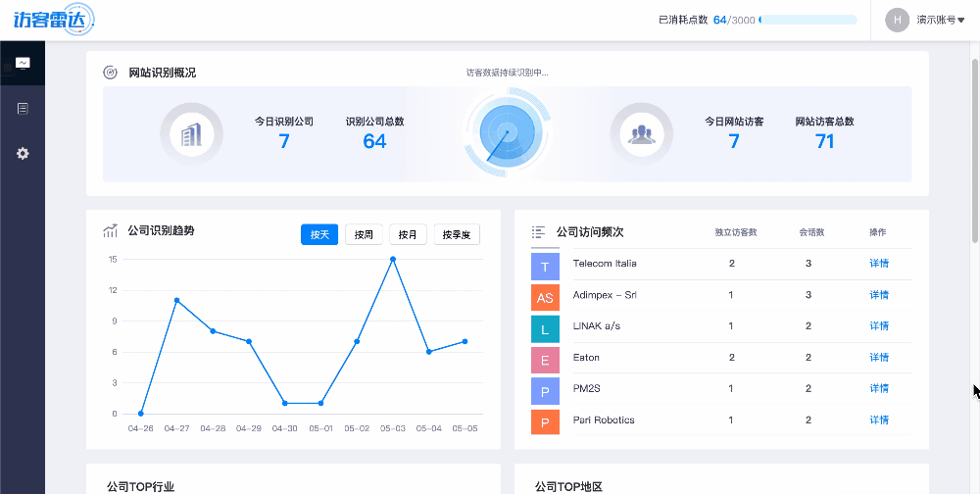This screenshot has height=494, width=980.
Task: Open 详情 for Telecom Italia
Action: 879,264
